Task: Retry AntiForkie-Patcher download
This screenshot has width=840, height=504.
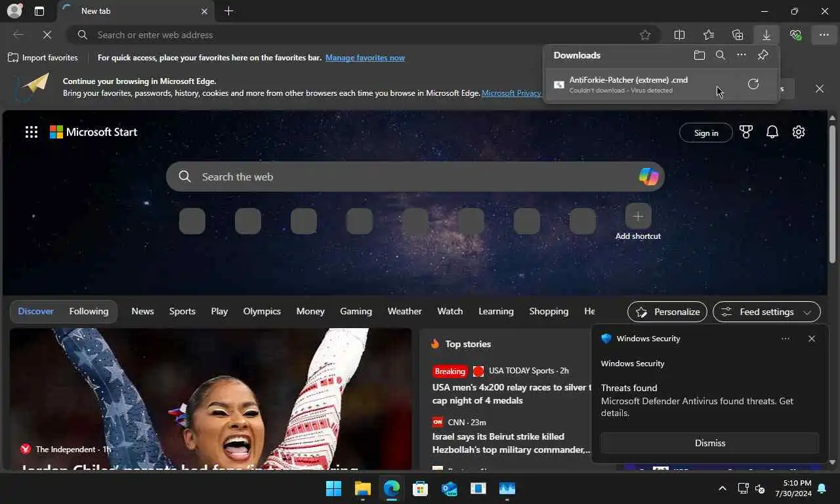Action: (753, 84)
